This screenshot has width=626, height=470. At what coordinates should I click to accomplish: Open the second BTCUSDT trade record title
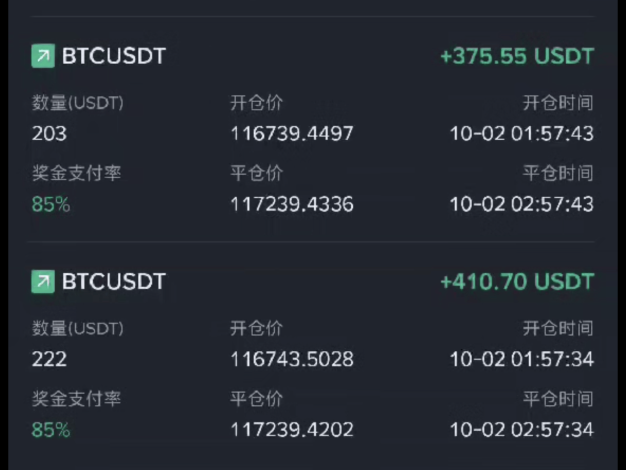click(x=113, y=282)
